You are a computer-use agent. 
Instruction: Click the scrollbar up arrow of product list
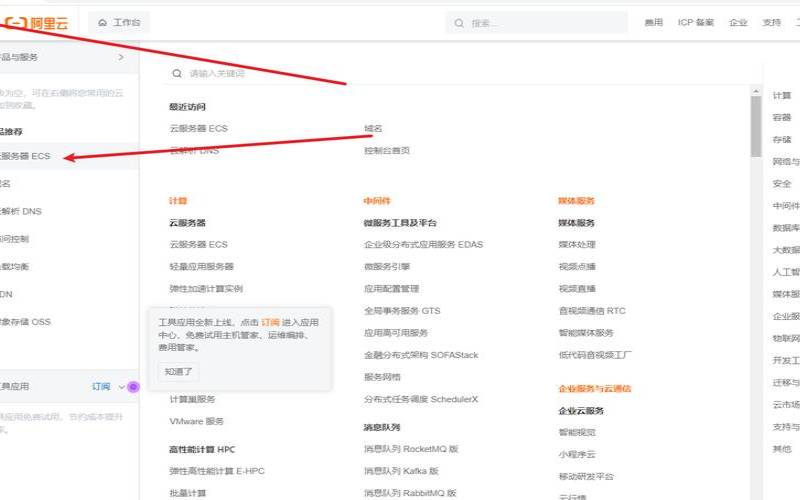point(756,91)
